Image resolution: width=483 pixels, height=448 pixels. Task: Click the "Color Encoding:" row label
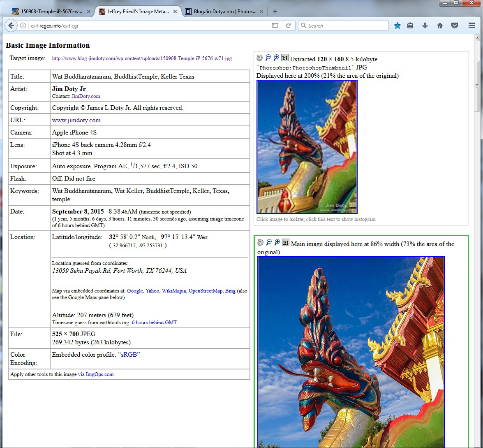point(24,359)
